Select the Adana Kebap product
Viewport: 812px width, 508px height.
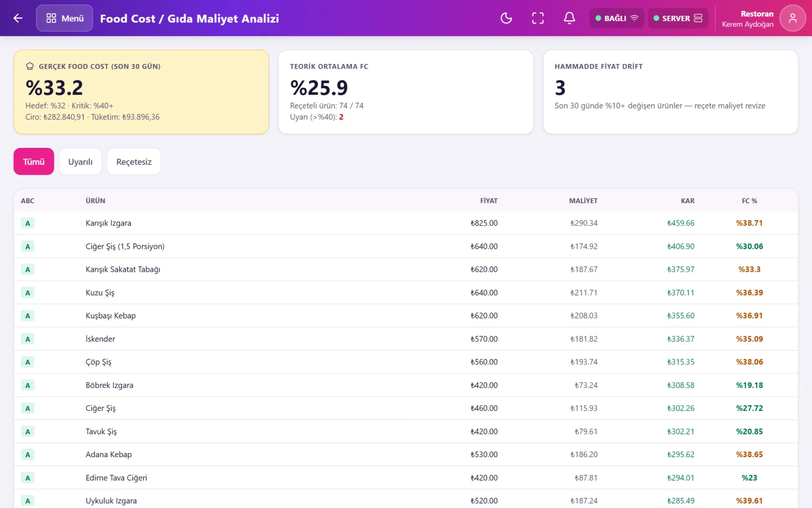109,454
